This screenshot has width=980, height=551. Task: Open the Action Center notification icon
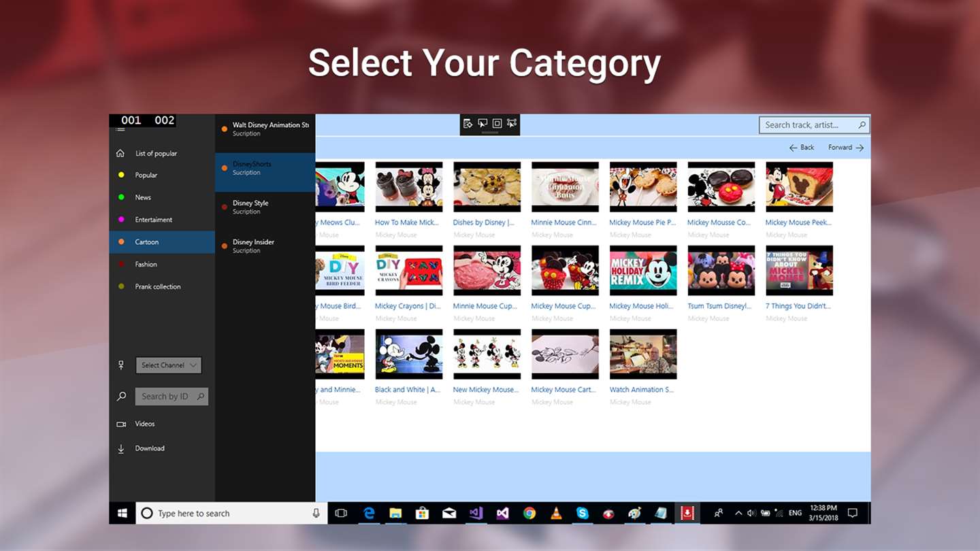853,514
